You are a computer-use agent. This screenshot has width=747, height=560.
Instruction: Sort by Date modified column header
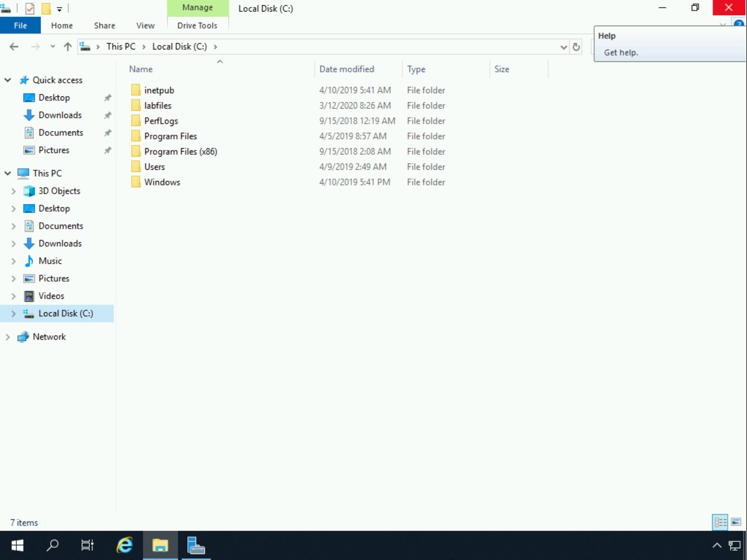click(x=347, y=69)
